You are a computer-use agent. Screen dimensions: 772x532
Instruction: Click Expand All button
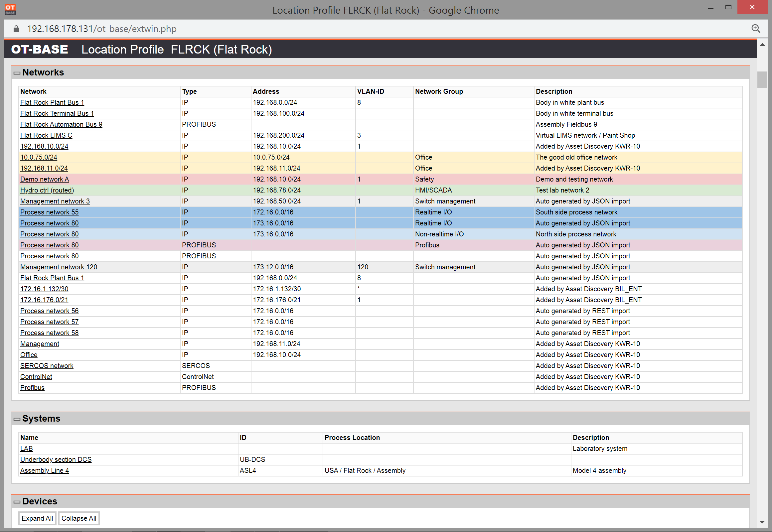37,518
